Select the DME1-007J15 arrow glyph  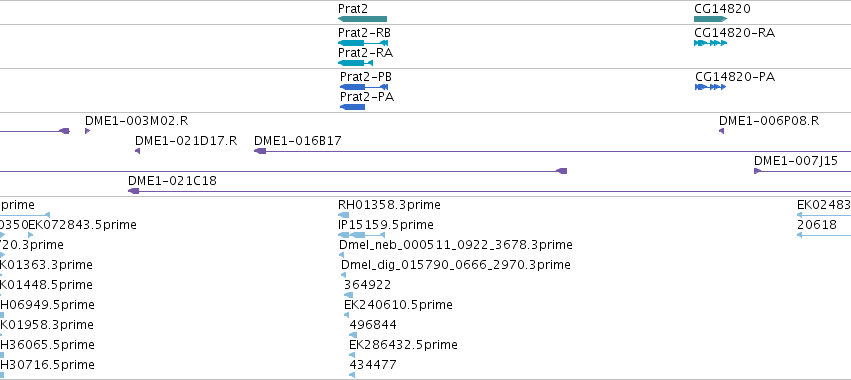[758, 171]
